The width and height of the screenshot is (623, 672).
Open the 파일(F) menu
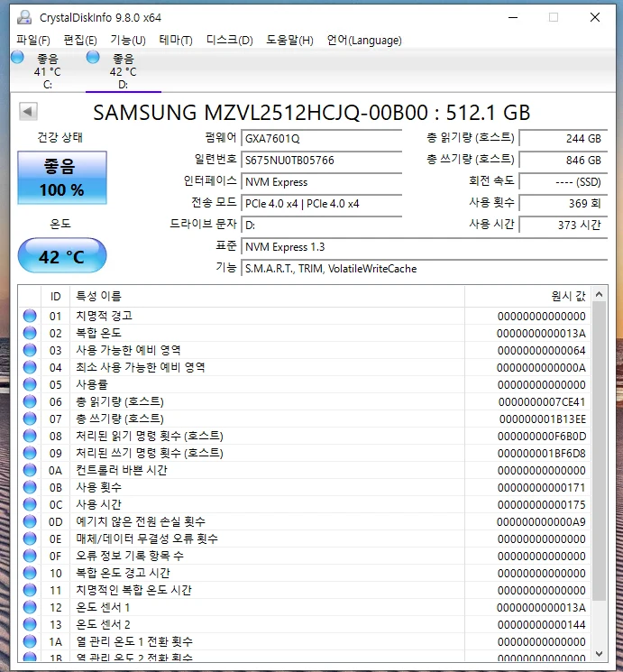coord(33,41)
